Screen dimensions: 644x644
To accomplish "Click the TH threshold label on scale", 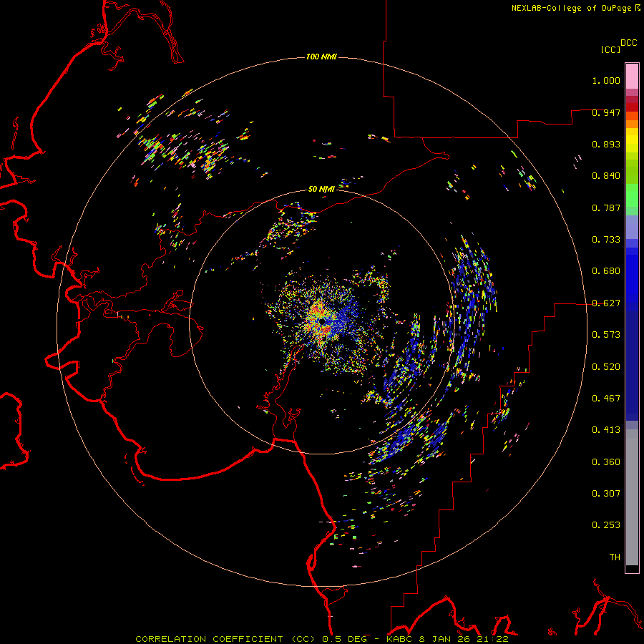I will coord(615,557).
